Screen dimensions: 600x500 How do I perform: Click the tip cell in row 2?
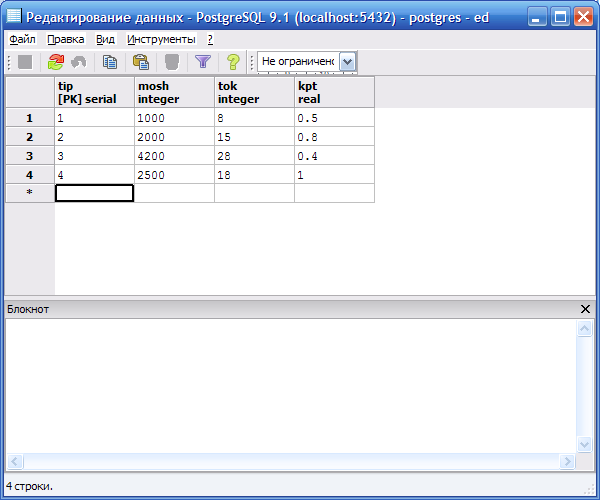point(95,137)
